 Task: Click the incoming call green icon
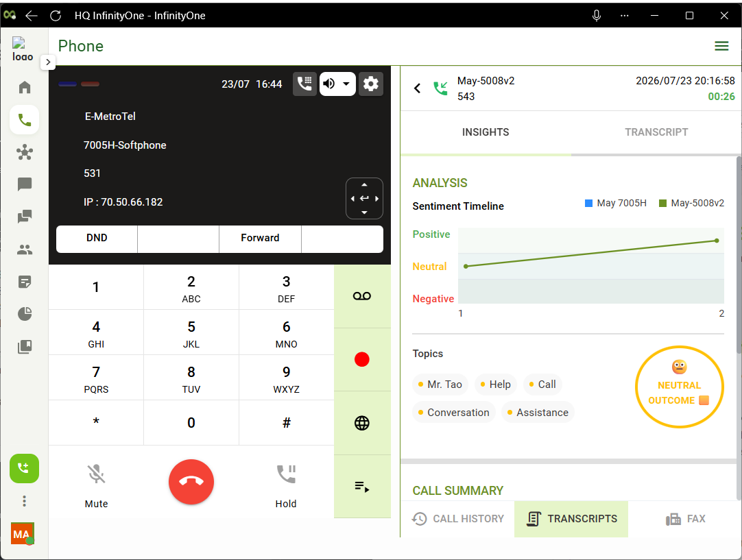[x=440, y=88]
